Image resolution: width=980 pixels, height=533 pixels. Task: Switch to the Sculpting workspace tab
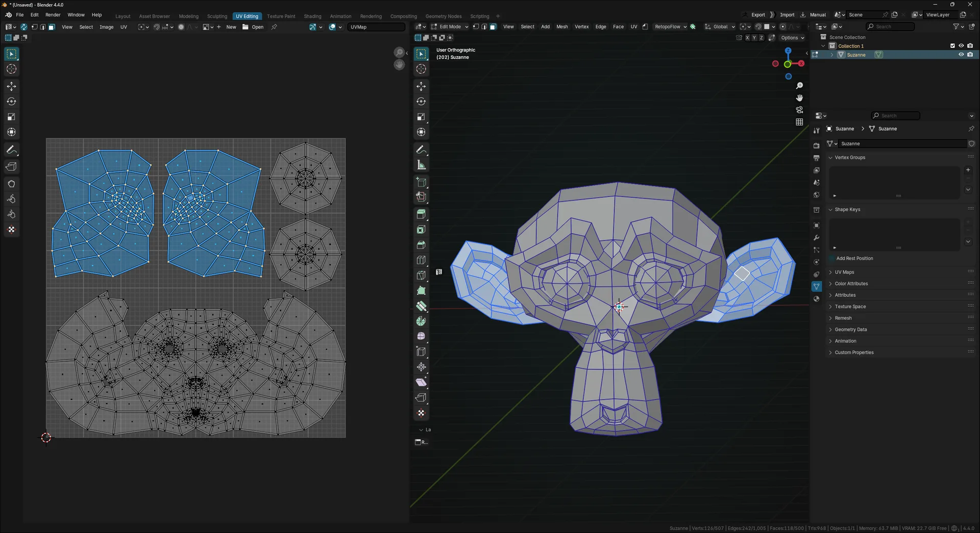pos(217,16)
